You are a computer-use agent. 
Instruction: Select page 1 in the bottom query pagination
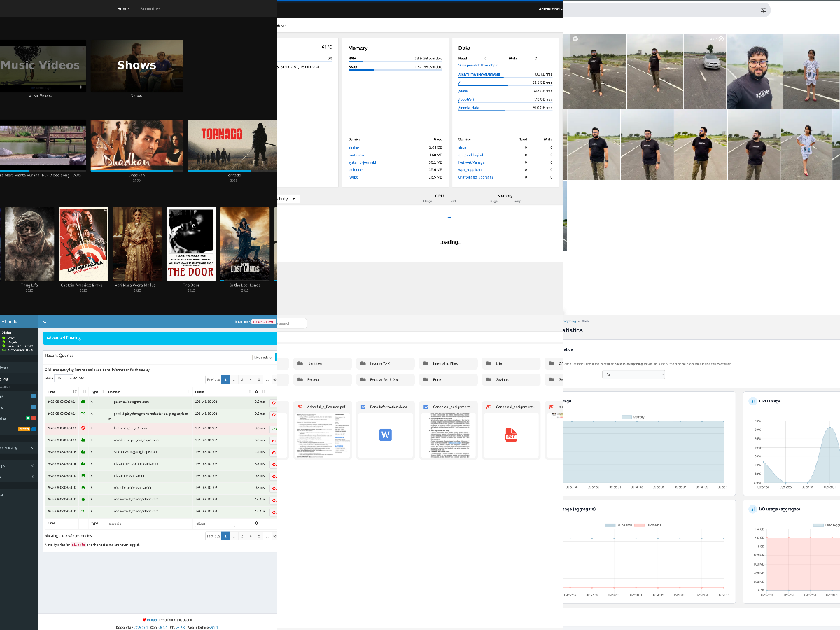coord(225,535)
